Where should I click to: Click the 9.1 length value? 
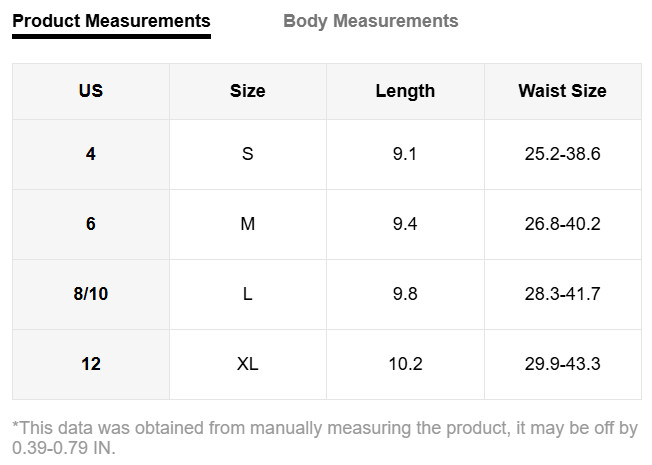[405, 154]
